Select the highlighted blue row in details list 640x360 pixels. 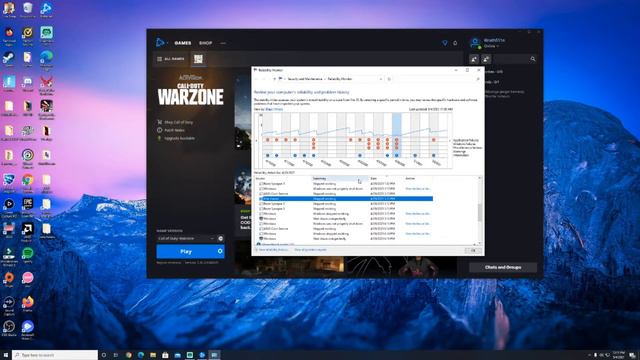point(346,199)
